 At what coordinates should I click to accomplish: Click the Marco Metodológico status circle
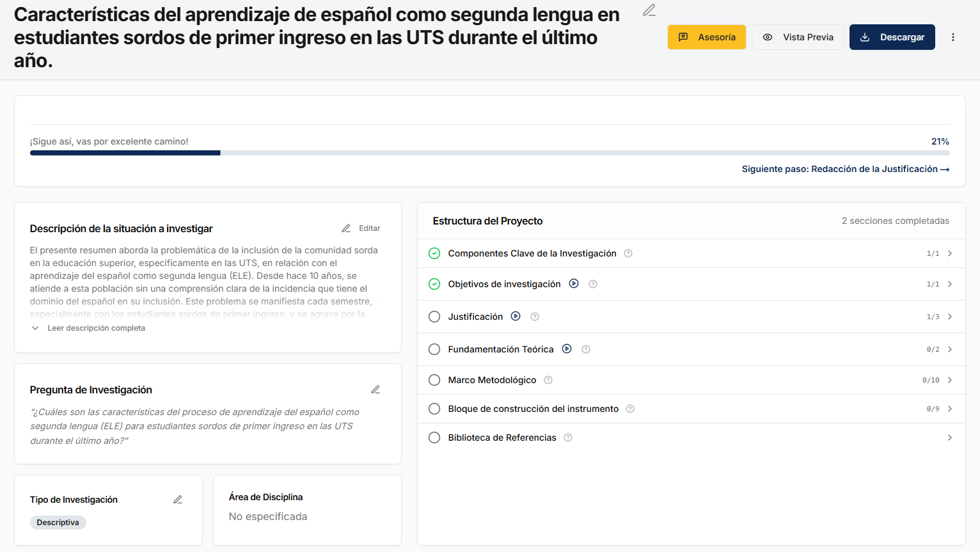click(x=434, y=380)
